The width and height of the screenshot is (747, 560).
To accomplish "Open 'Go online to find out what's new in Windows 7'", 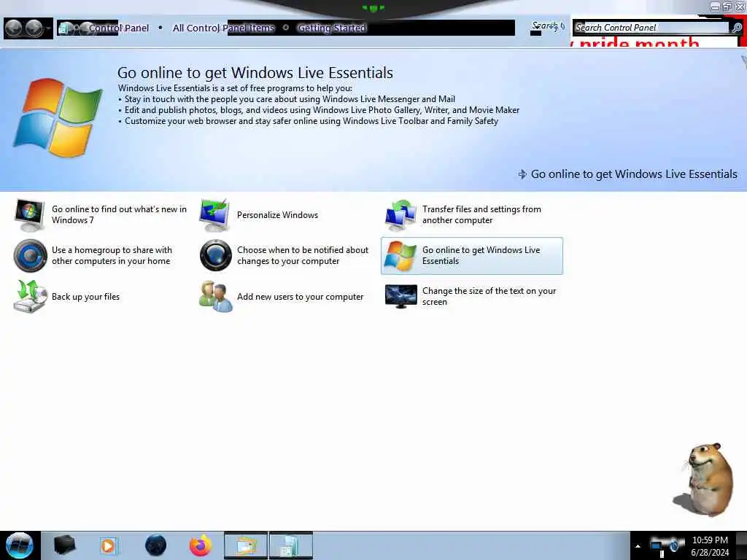I will coord(119,215).
